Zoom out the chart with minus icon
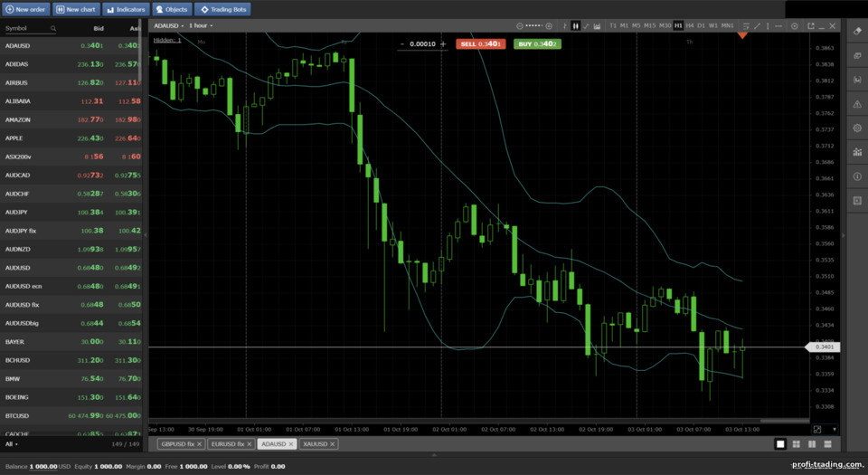Viewport: 868px width, 475px height. click(x=519, y=26)
